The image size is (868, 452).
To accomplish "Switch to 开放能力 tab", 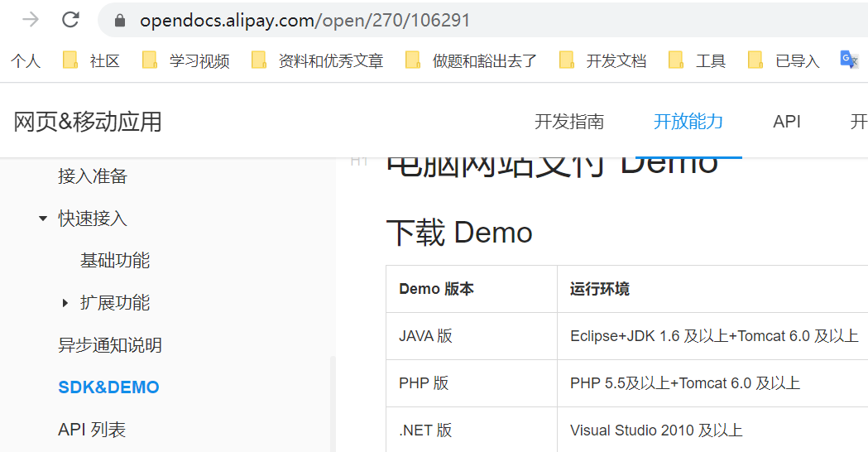I will (688, 122).
